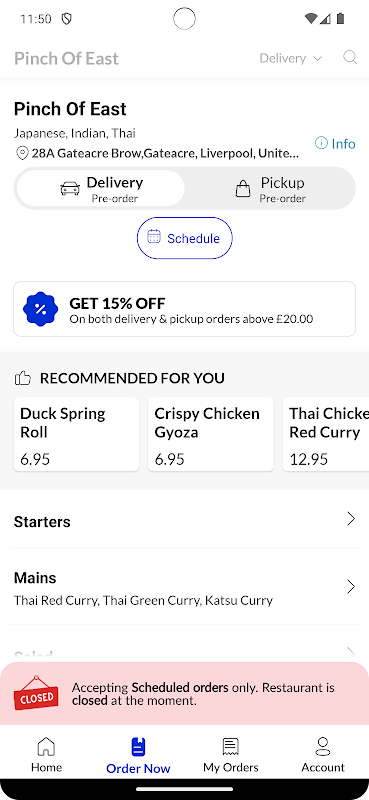Expand the Mains category chevron

[351, 587]
